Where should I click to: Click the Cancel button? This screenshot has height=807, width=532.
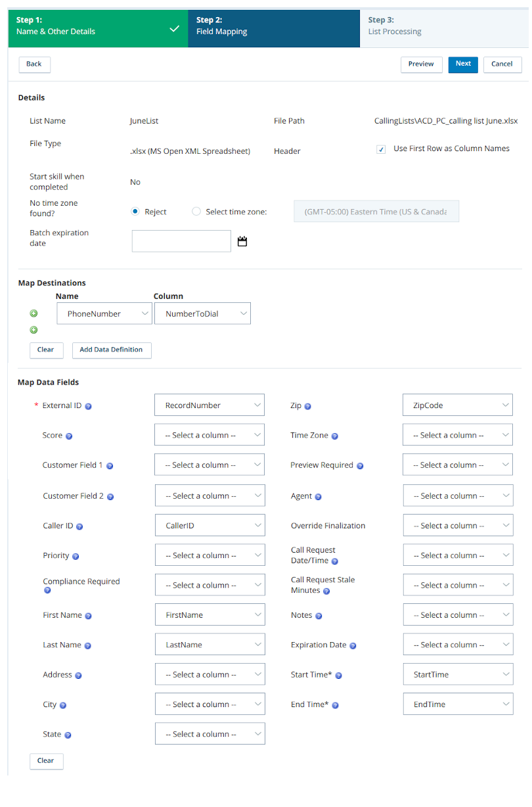(x=502, y=64)
